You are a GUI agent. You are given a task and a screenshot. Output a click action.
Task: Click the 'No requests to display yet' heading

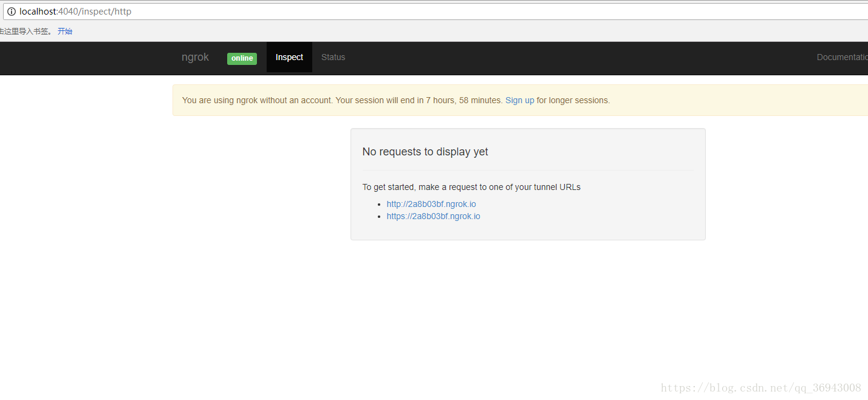(x=425, y=152)
